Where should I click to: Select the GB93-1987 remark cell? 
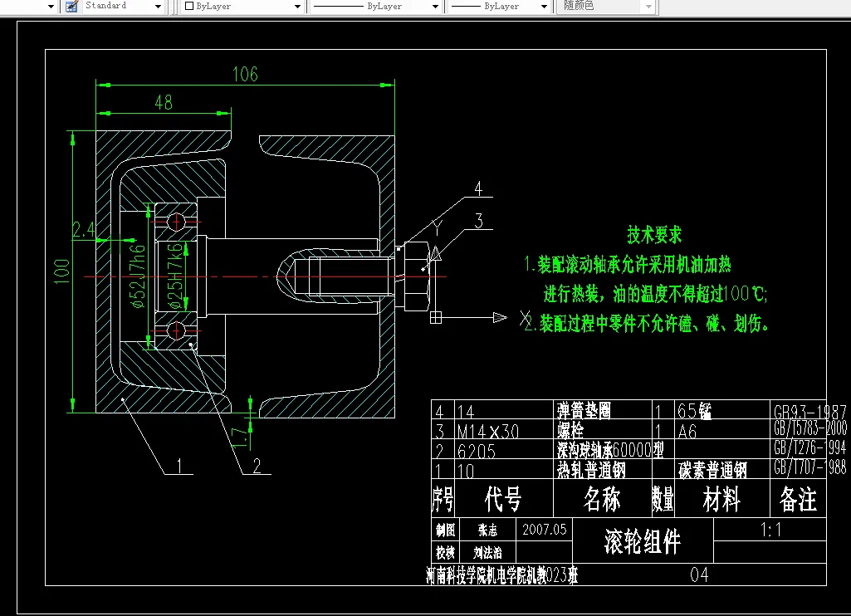[x=809, y=412]
